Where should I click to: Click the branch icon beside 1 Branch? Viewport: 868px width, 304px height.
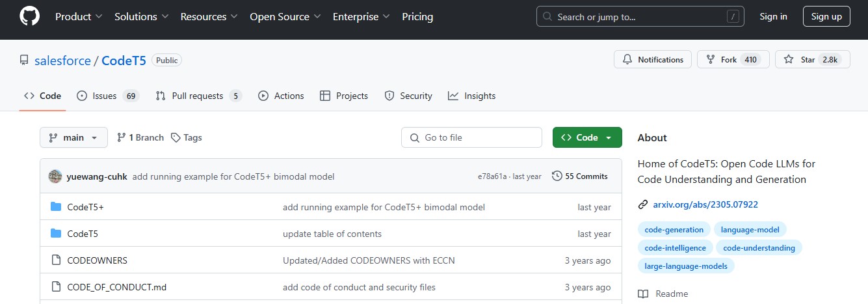click(x=121, y=137)
